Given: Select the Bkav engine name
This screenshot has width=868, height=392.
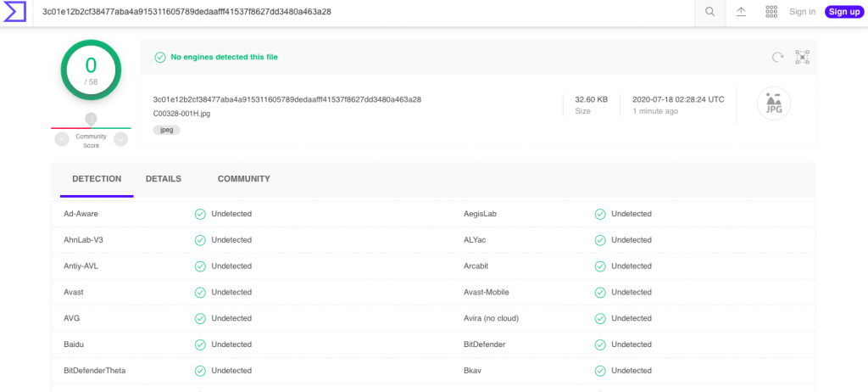Looking at the screenshot, I should point(472,371).
